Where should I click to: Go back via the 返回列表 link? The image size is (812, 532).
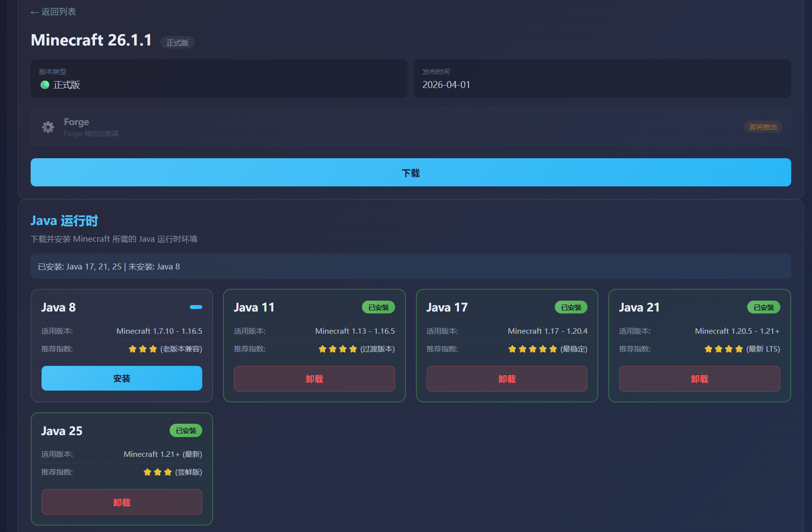53,12
